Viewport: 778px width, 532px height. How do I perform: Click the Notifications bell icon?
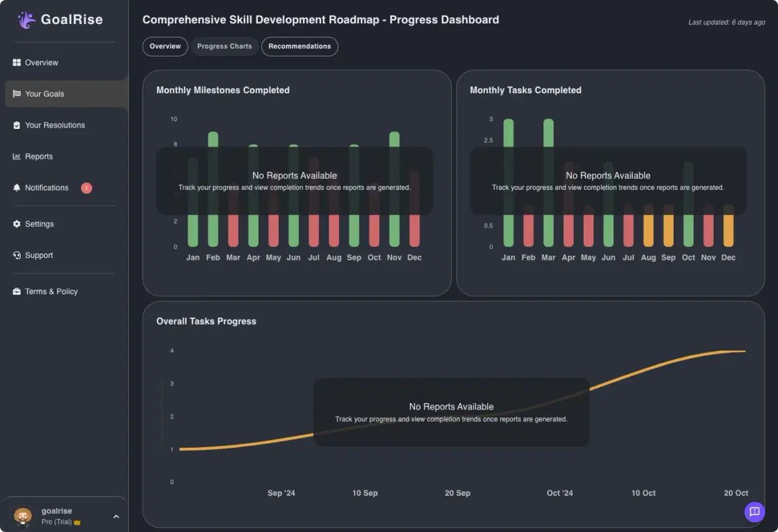click(17, 188)
